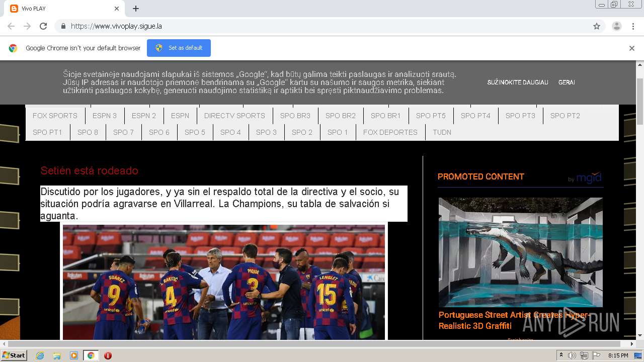Open the FOX DEPORTES channel
This screenshot has height=362, width=644.
(390, 132)
